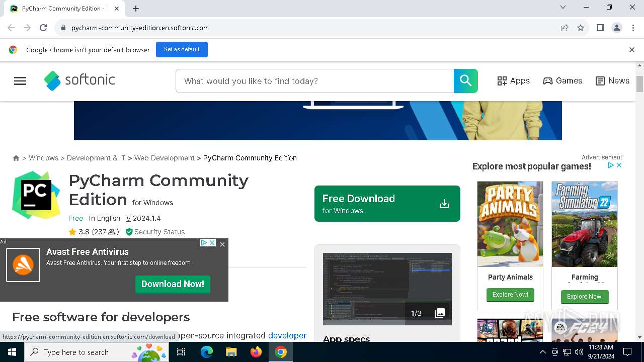The width and height of the screenshot is (644, 362).
Task: Toggle Chrome side panel
Action: click(x=600, y=28)
